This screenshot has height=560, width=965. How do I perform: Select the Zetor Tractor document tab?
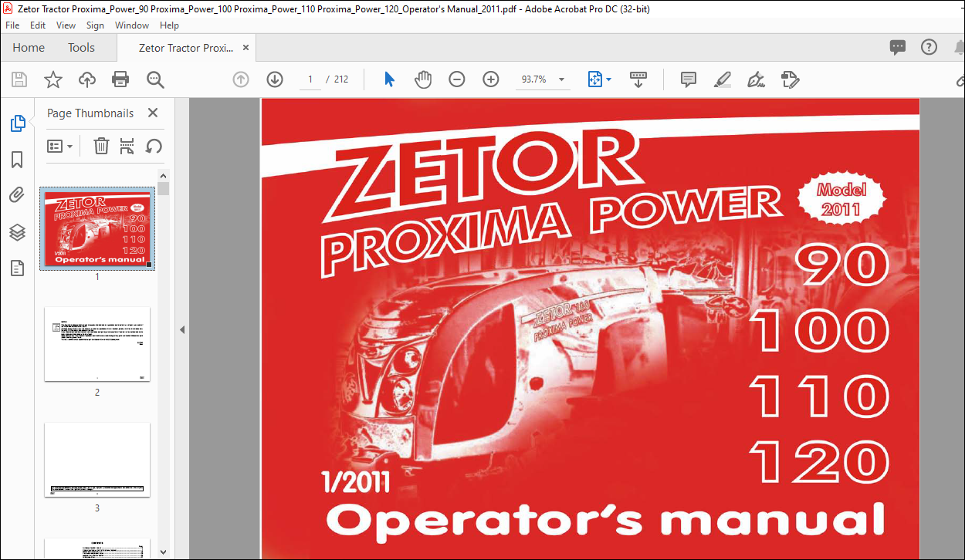[x=186, y=48]
